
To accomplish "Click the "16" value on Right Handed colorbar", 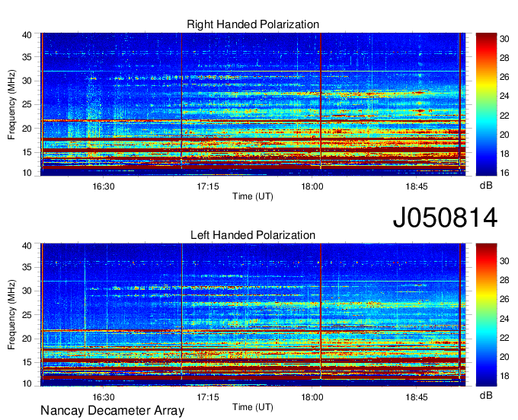I will click(504, 173).
